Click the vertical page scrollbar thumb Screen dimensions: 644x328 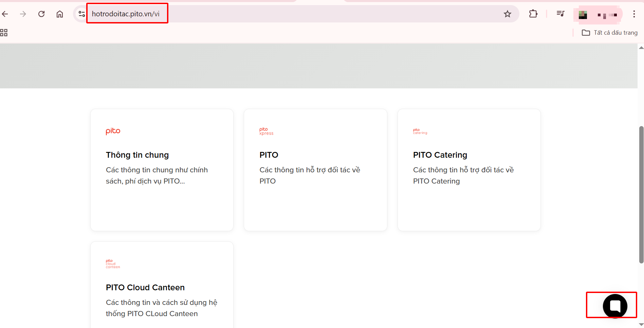point(641,194)
